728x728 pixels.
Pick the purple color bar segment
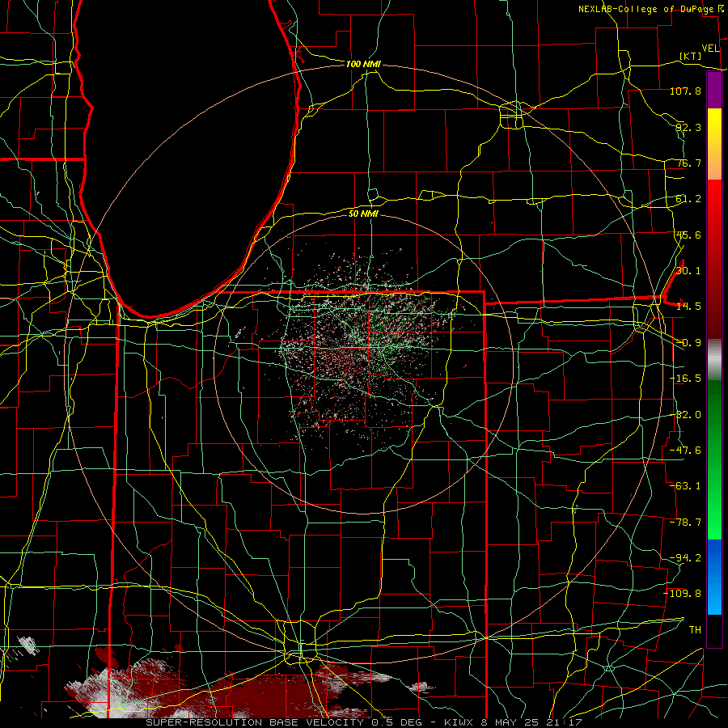714,90
